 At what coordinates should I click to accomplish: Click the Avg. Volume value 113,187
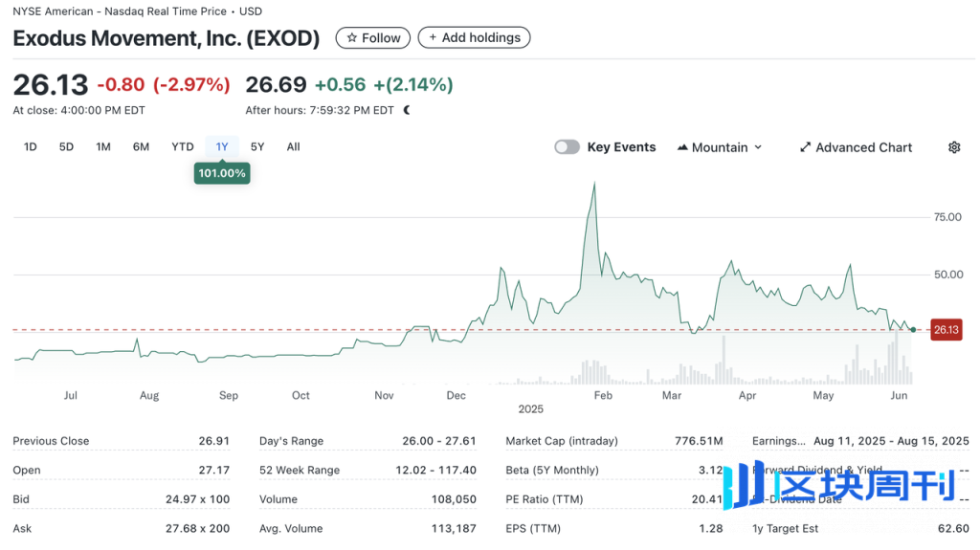(x=454, y=529)
